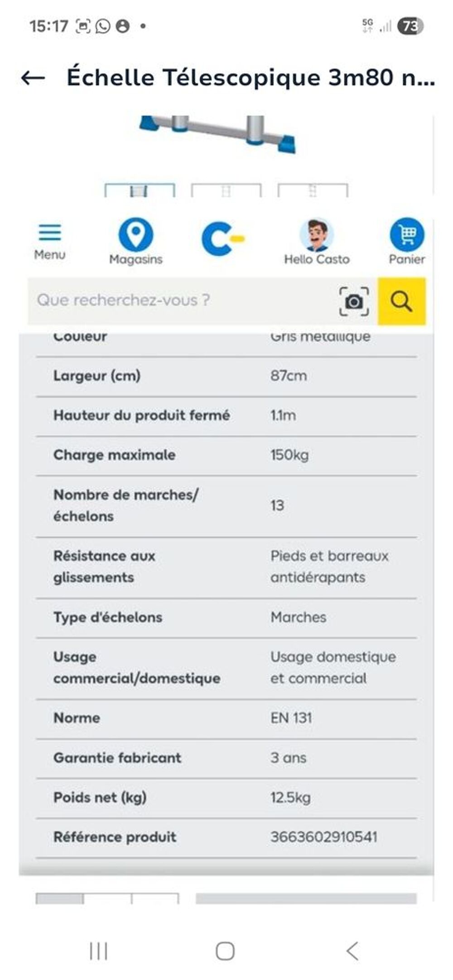Tap the 'Que recherchez-vous ?' search field
The height and width of the screenshot is (980, 453).
(181, 299)
